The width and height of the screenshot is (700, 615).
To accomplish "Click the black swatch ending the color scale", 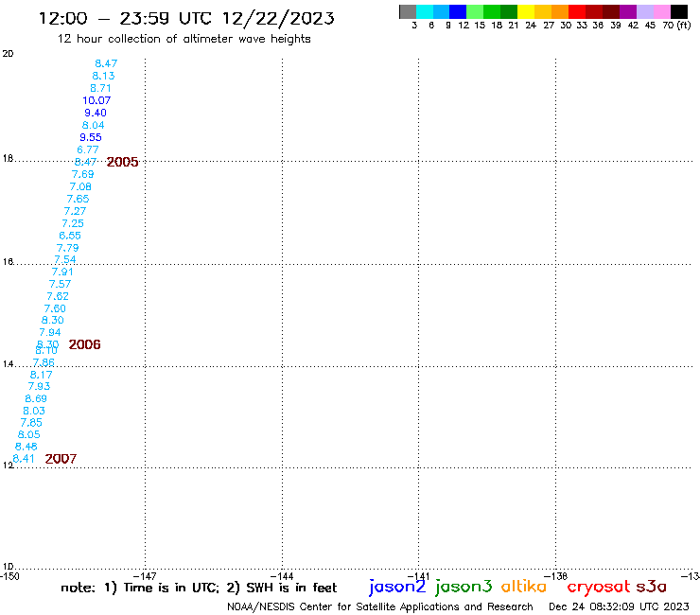I will pos(678,11).
